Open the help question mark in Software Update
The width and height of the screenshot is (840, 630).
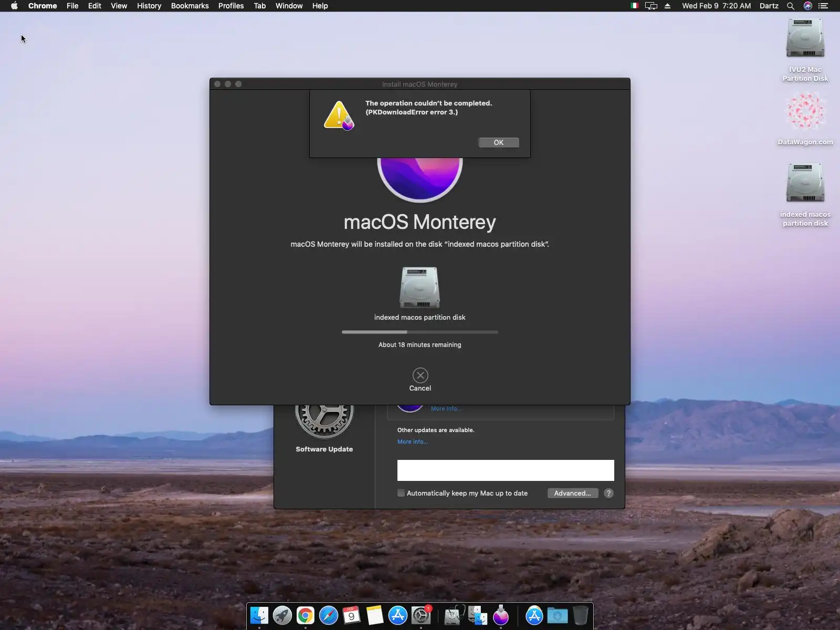[x=608, y=493]
